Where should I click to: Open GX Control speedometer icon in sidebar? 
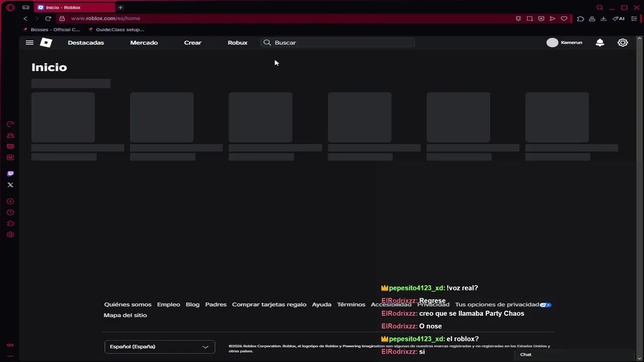click(x=10, y=124)
